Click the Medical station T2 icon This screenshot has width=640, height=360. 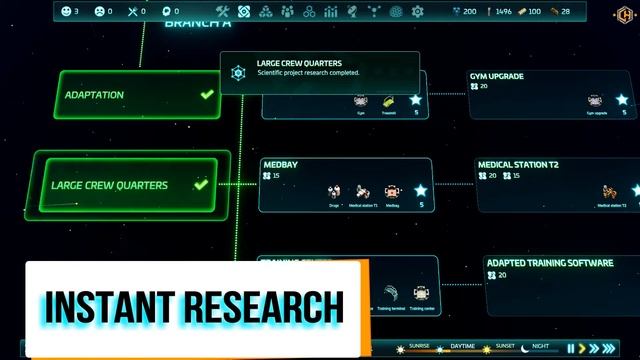point(610,192)
